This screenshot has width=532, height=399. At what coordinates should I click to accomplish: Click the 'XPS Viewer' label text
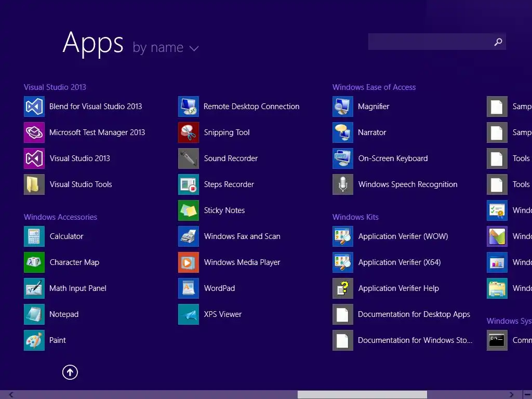pos(222,314)
